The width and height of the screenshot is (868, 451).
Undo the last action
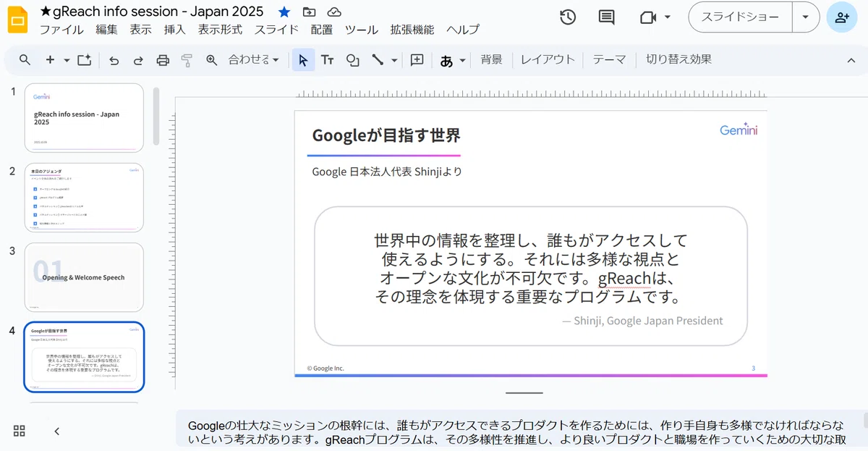coord(114,60)
